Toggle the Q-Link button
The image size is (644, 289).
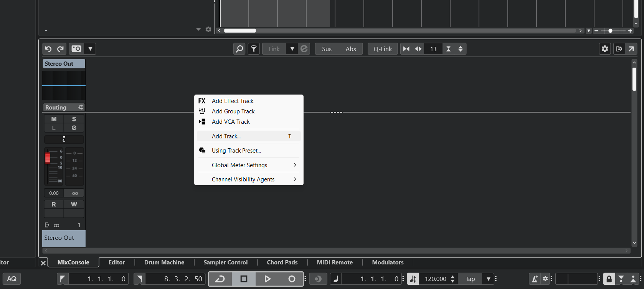click(x=383, y=49)
